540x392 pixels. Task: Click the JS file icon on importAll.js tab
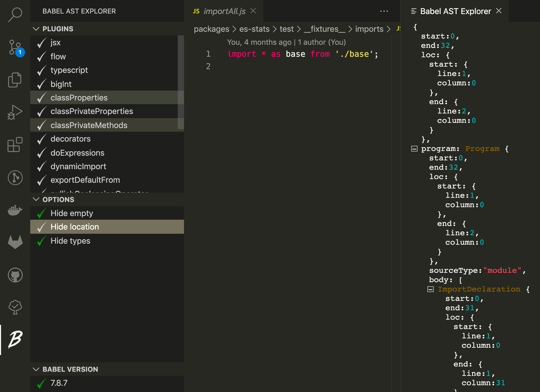pyautogui.click(x=196, y=11)
